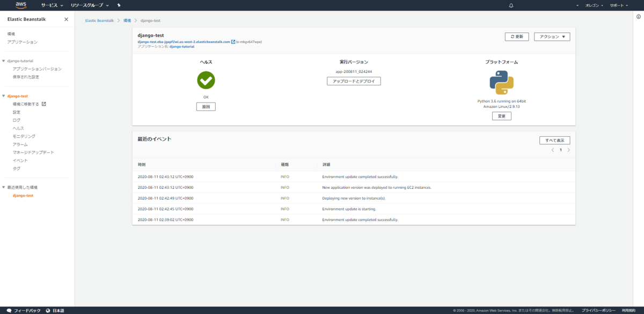Image resolution: width=644 pixels, height=314 pixels.
Task: Open ヘルス in the sidebar
Action: pyautogui.click(x=18, y=128)
